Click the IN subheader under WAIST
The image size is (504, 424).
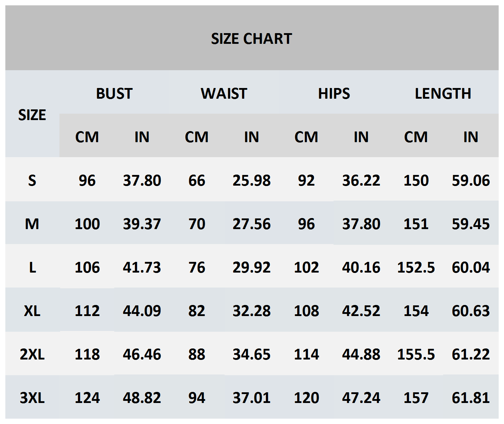pos(251,137)
